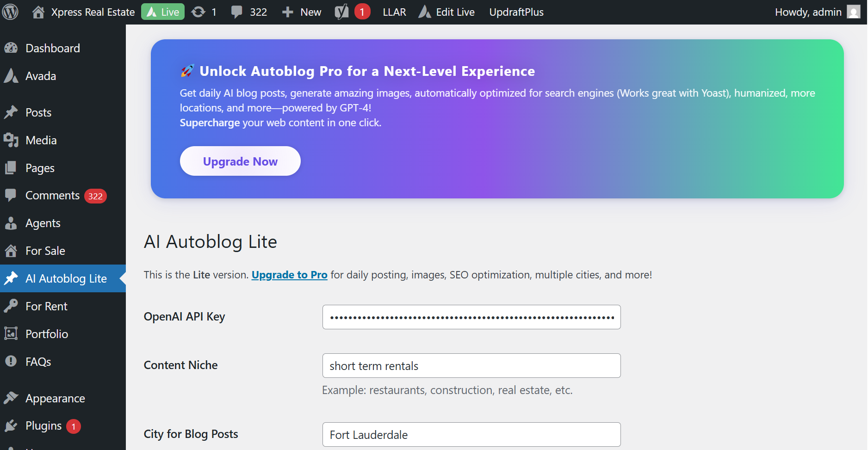Screen dimensions: 868x450
Task: Click the City for Blog Posts label
Action: point(191,434)
